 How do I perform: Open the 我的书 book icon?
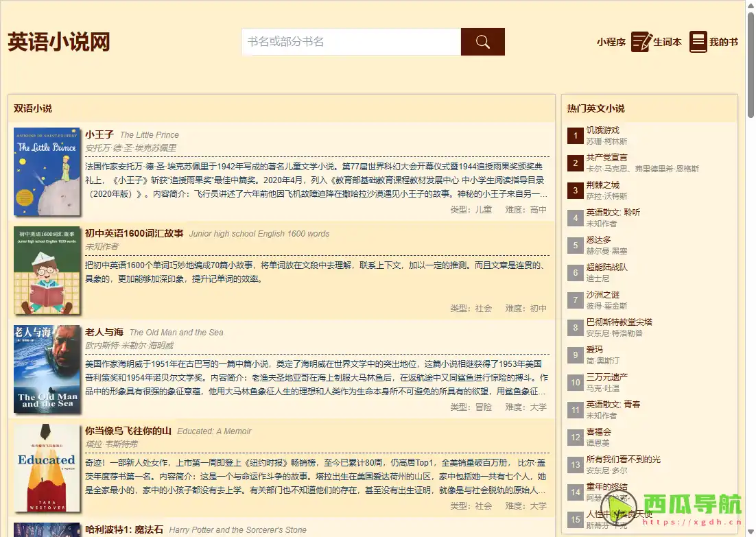pyautogui.click(x=698, y=42)
